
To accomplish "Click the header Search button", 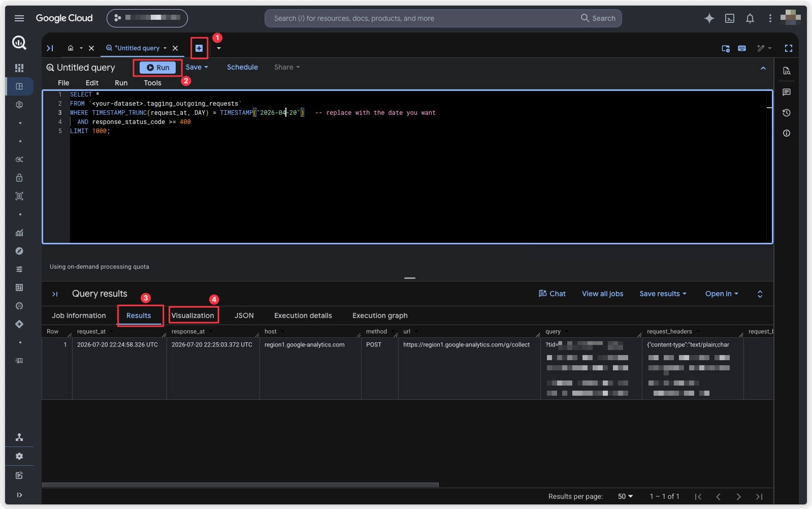I will [598, 18].
